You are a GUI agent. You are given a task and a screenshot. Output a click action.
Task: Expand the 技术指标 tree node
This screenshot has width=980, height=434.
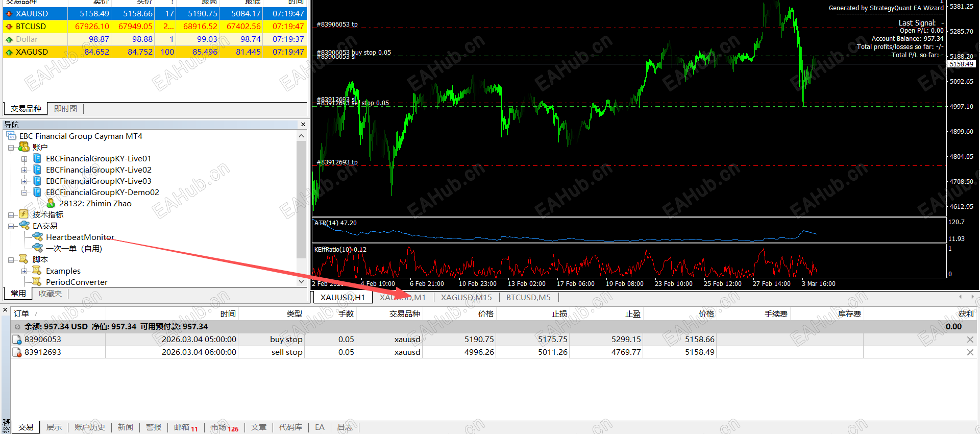[11, 215]
